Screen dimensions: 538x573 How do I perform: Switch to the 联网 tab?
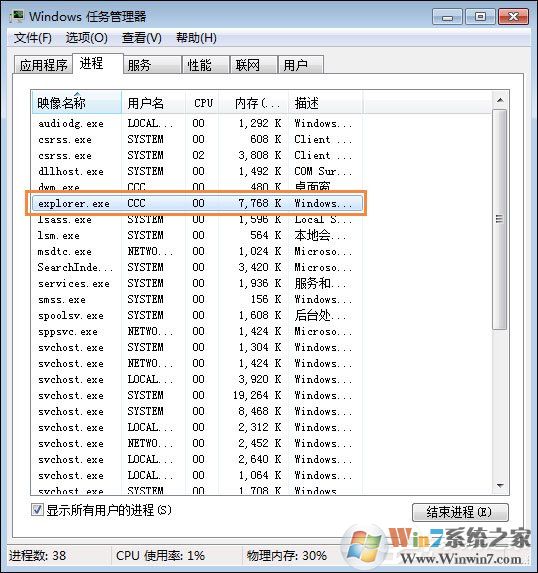tap(253, 65)
